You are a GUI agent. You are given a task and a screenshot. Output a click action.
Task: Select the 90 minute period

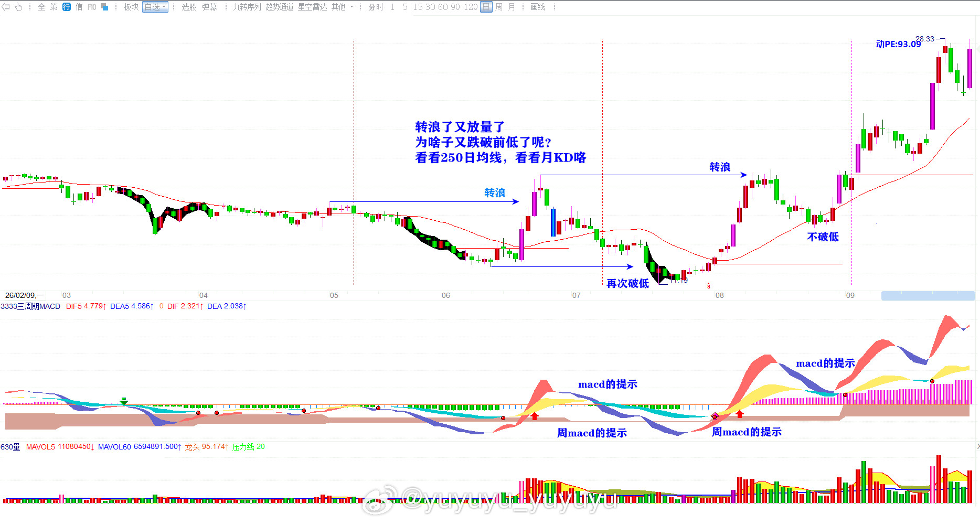click(x=456, y=7)
